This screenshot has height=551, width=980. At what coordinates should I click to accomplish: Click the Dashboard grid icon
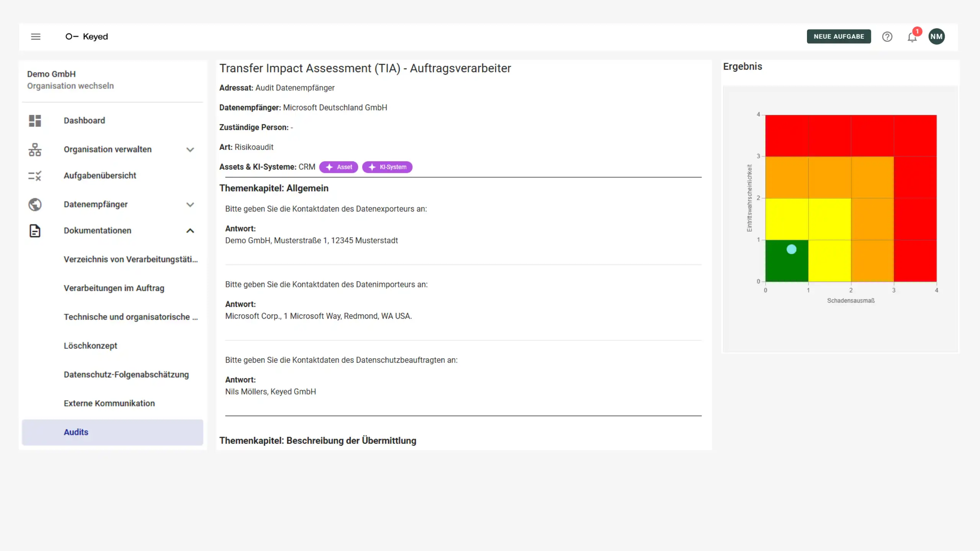(35, 121)
